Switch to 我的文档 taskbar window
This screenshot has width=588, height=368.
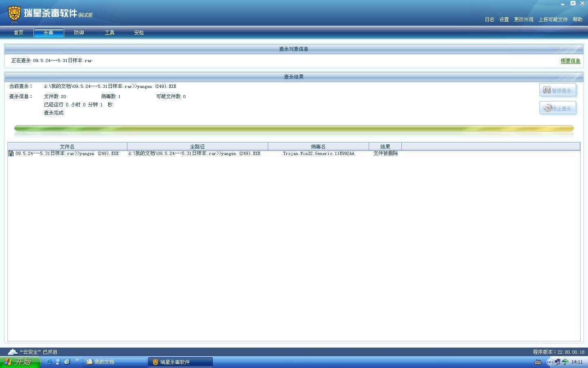[116, 362]
